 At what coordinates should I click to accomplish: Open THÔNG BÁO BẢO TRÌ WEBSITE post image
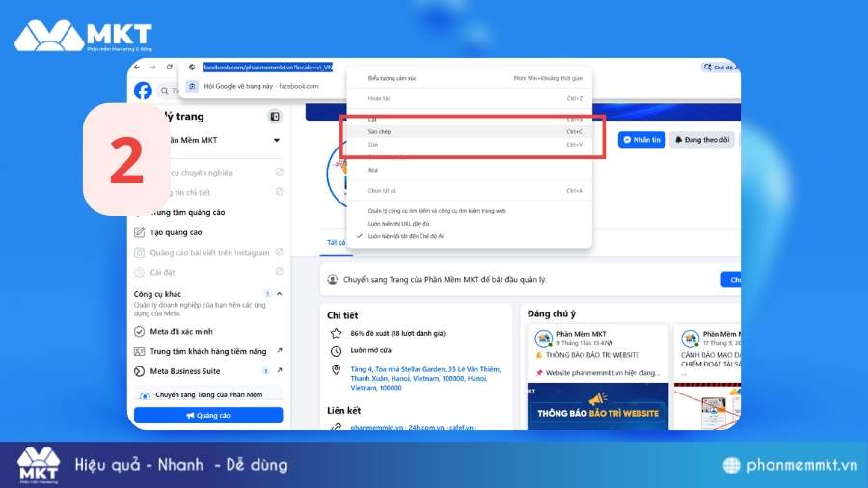tap(597, 407)
